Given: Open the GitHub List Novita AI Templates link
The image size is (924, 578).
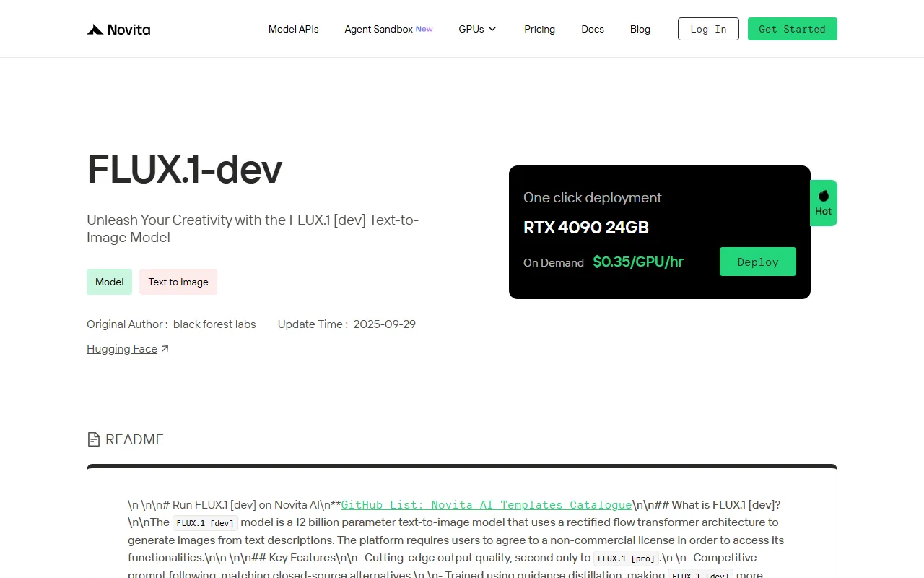Looking at the screenshot, I should click(486, 505).
